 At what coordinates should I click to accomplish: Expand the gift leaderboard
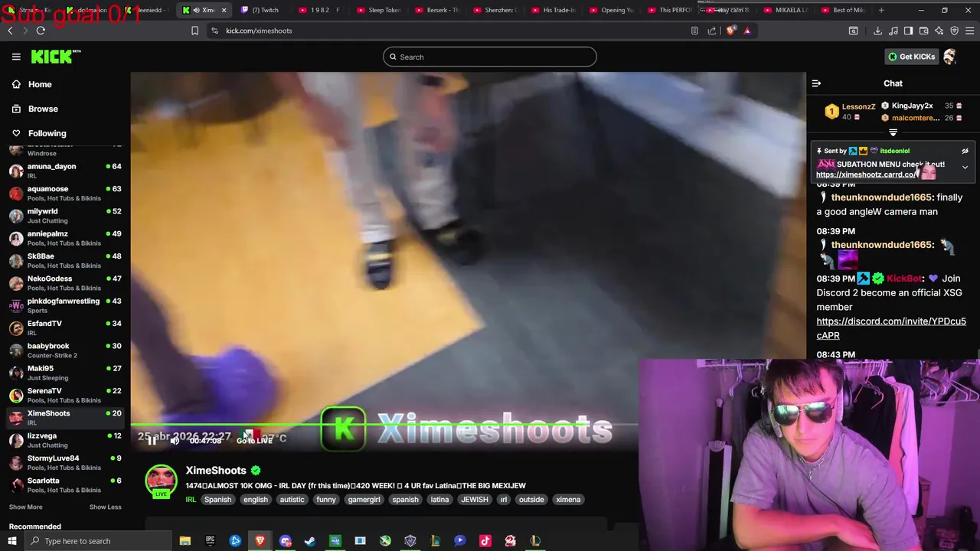tap(893, 132)
